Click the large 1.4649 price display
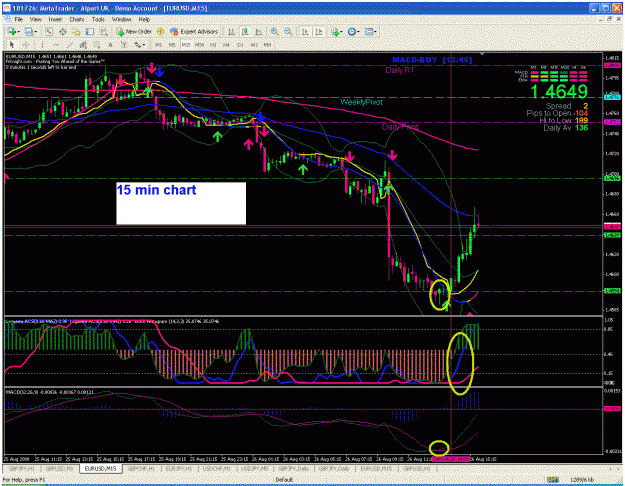 pos(559,92)
